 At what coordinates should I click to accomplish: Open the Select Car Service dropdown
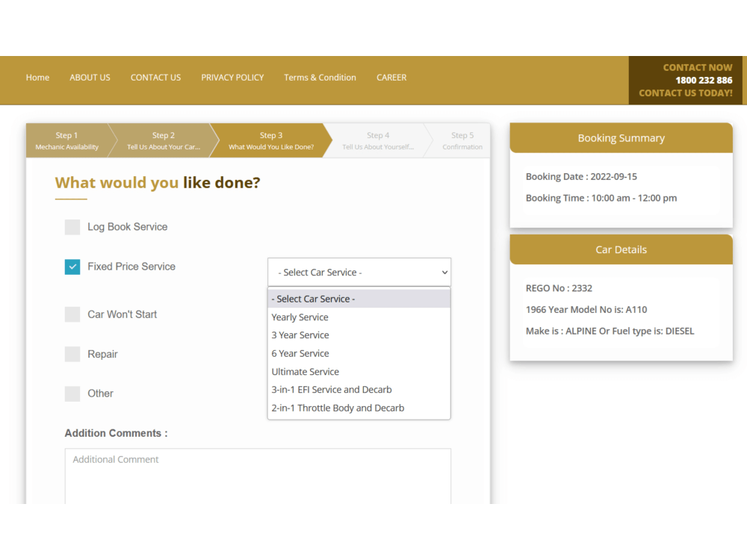tap(359, 273)
